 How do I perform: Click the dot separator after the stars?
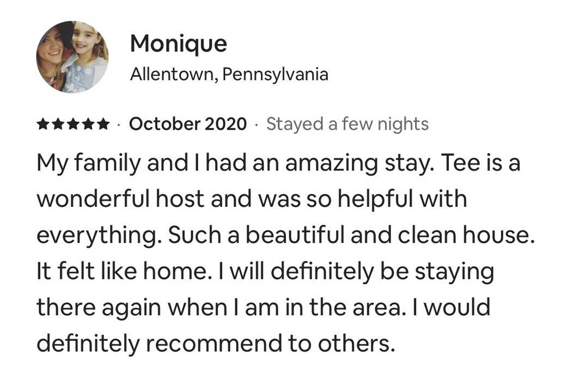click(119, 125)
